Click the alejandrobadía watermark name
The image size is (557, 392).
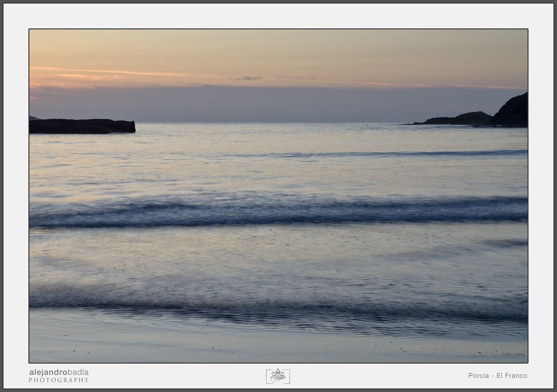pos(59,372)
